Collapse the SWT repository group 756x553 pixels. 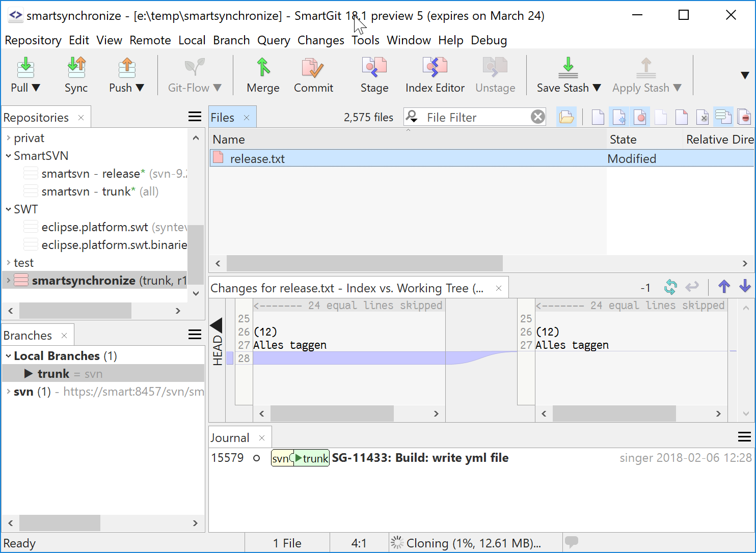click(x=8, y=209)
